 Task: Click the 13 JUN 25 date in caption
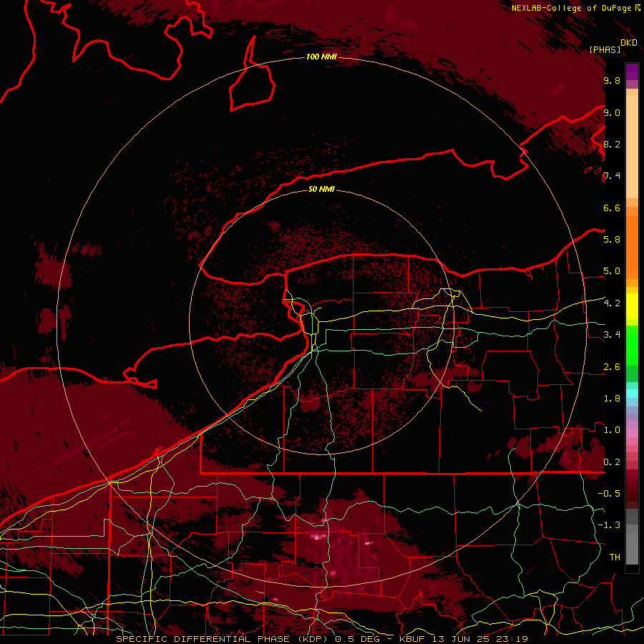click(460, 639)
